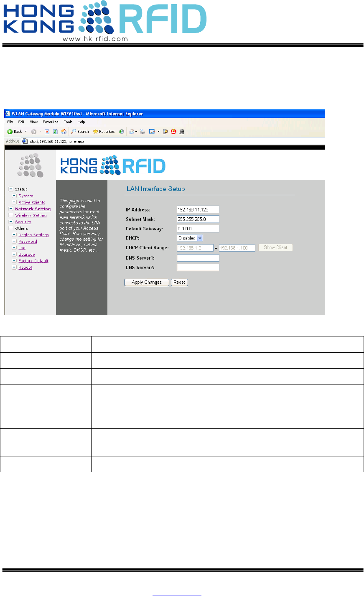Refresh the page using the toolbar icon
The height and width of the screenshot is (596, 364).
(x=55, y=132)
